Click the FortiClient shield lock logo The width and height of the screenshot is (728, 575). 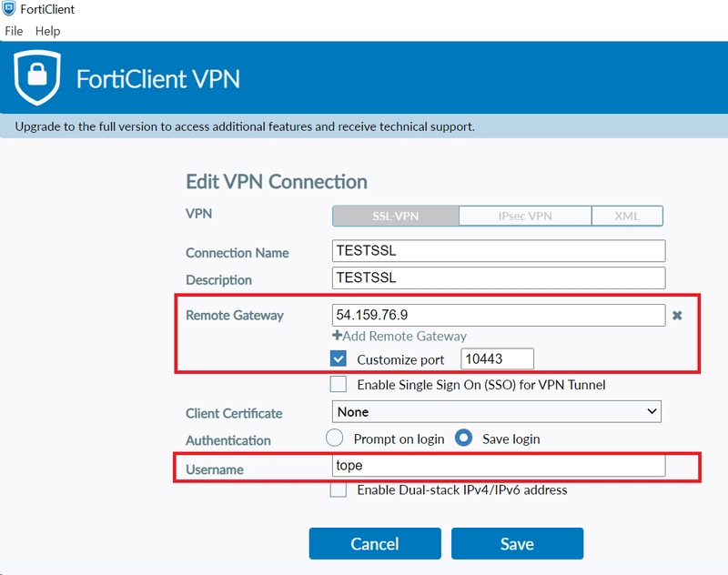pyautogui.click(x=37, y=77)
